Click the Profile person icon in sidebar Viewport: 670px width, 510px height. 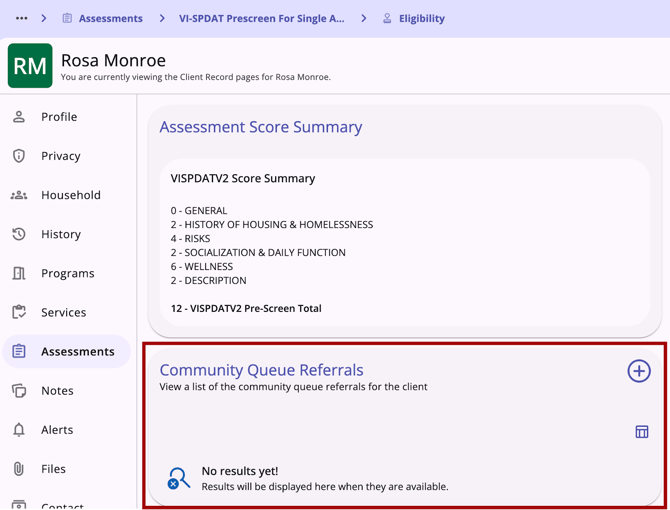tap(19, 117)
